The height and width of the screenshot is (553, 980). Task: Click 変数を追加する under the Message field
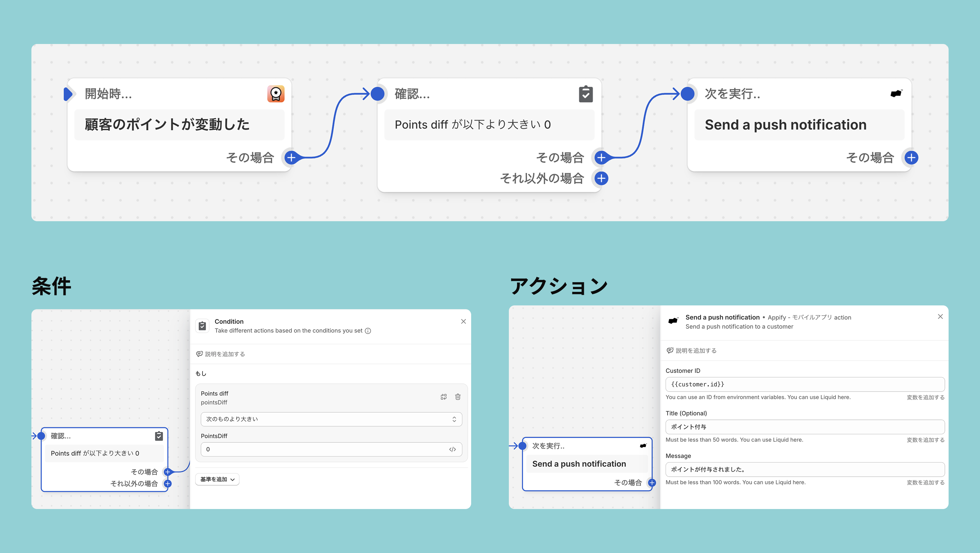point(925,483)
